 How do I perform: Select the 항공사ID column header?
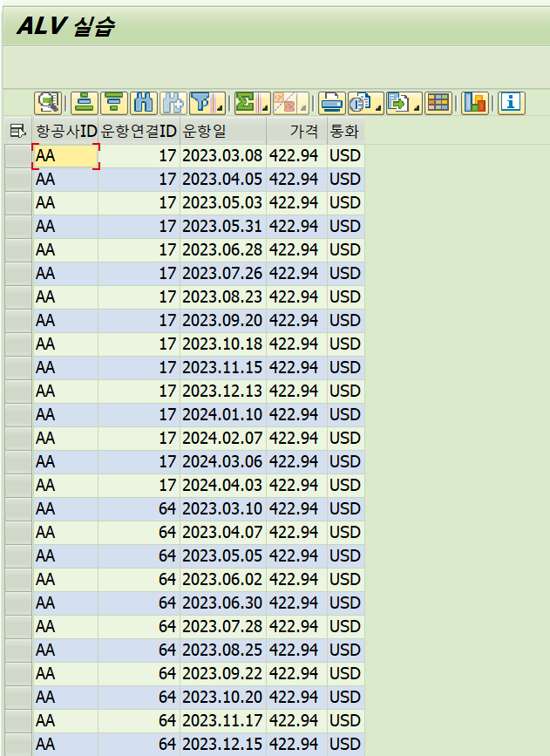(x=65, y=131)
